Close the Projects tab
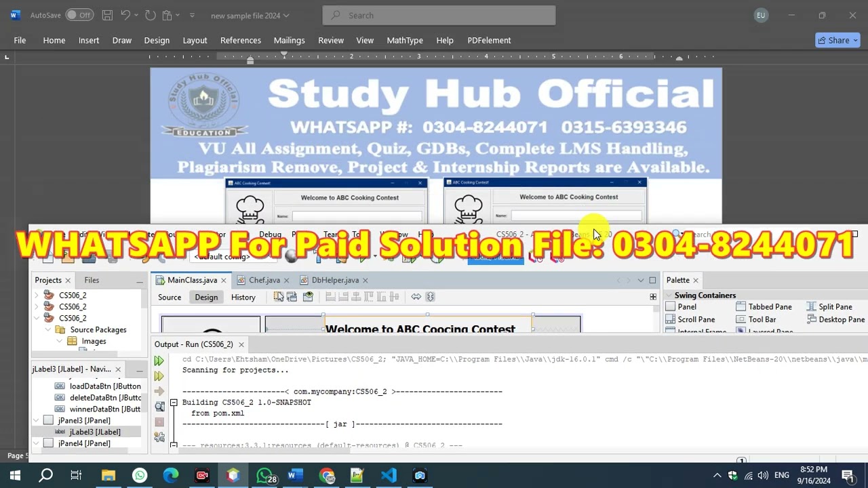 [68, 280]
